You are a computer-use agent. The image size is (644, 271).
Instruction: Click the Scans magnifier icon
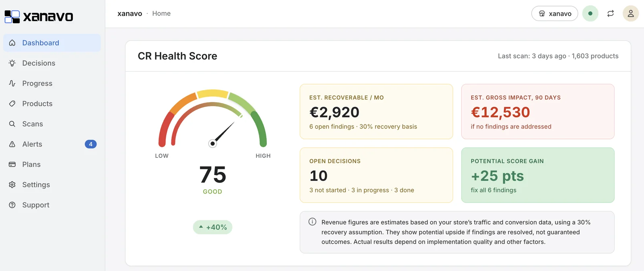tap(12, 124)
